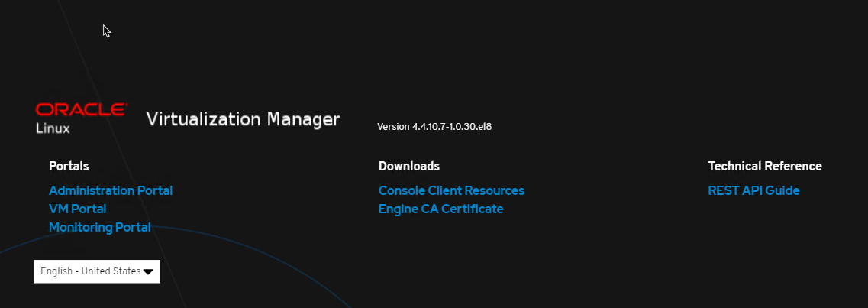The height and width of the screenshot is (308, 868).
Task: Click the red Oracle logo
Action: (81, 109)
